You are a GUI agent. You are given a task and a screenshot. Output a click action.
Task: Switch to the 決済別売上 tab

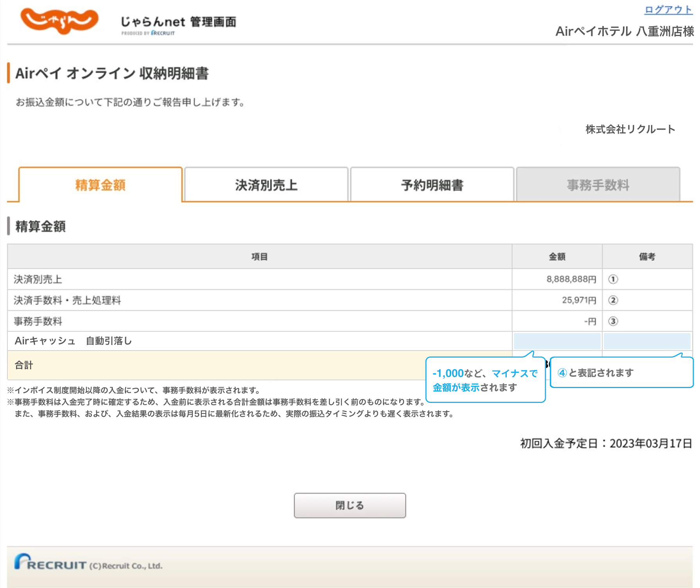click(x=266, y=185)
